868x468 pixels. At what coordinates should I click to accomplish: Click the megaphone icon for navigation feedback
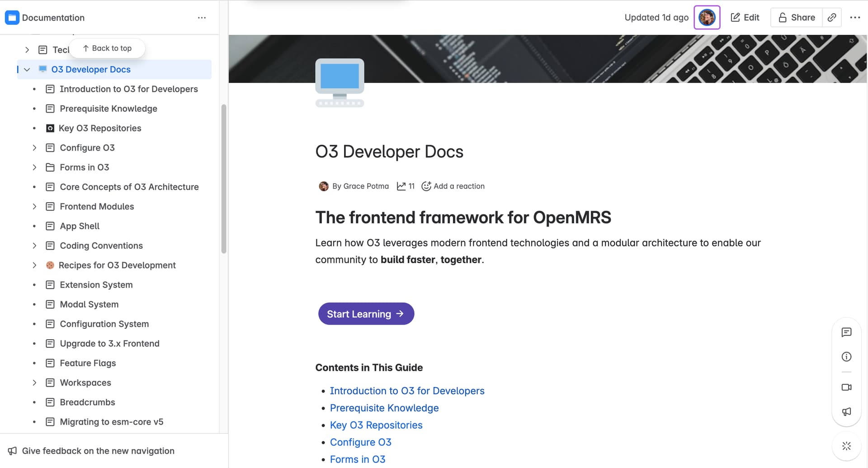[12, 451]
